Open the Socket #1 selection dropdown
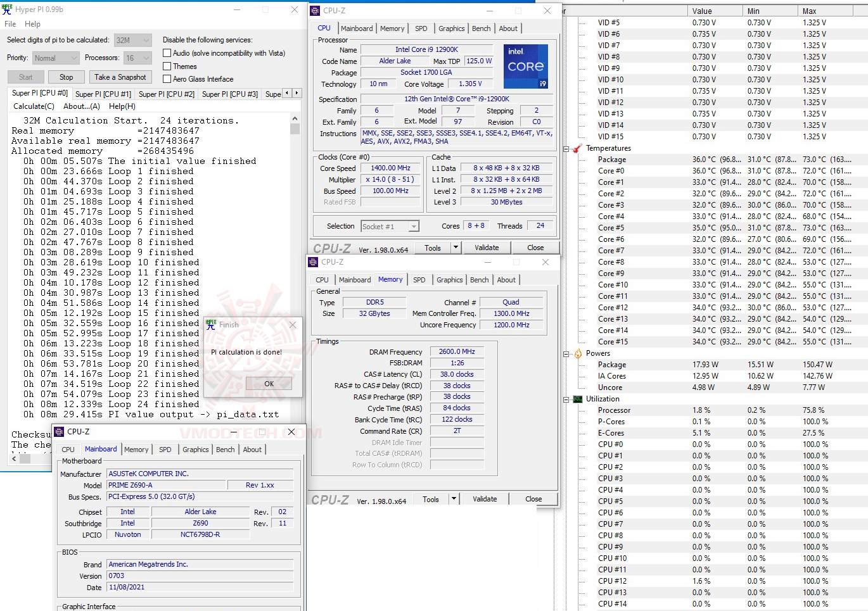The width and height of the screenshot is (868, 611). pyautogui.click(x=413, y=225)
